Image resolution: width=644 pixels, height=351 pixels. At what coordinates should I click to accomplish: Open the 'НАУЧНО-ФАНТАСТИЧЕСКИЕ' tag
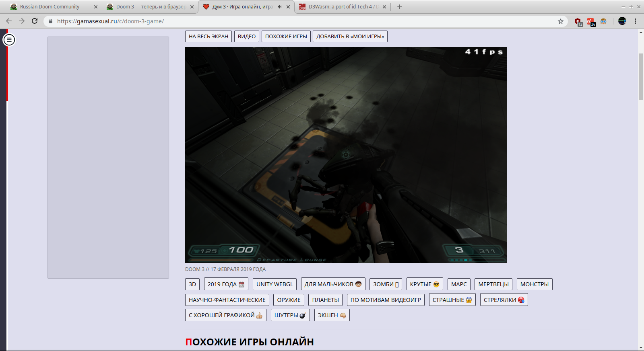pos(227,300)
